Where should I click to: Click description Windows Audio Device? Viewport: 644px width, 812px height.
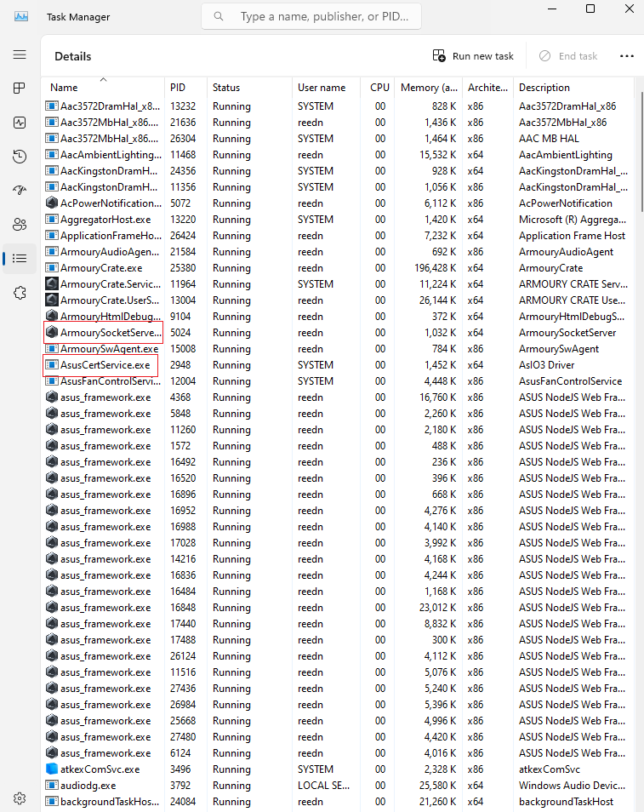(x=572, y=785)
